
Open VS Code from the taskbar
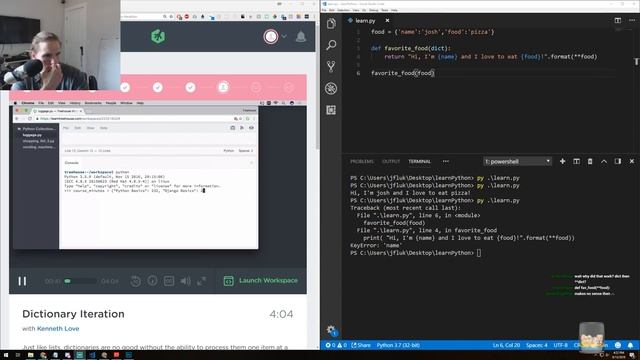tap(92, 355)
